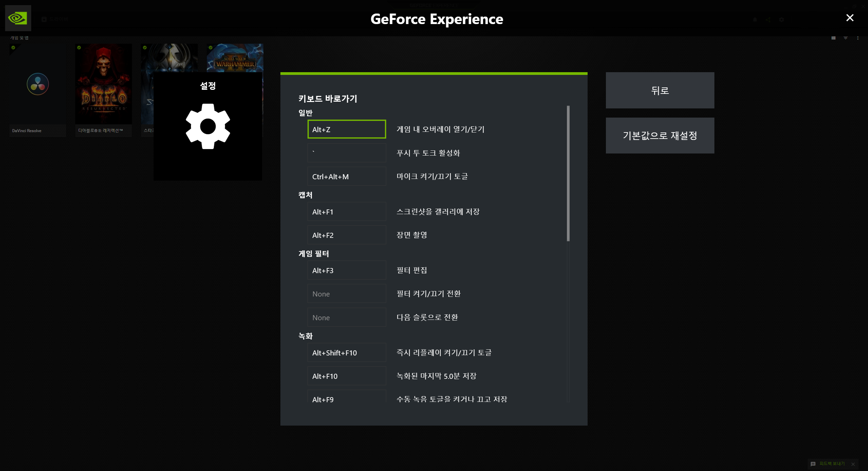Image resolution: width=868 pixels, height=471 pixels.
Task: Open the DaVinci Resolve thumbnail
Action: 38,90
